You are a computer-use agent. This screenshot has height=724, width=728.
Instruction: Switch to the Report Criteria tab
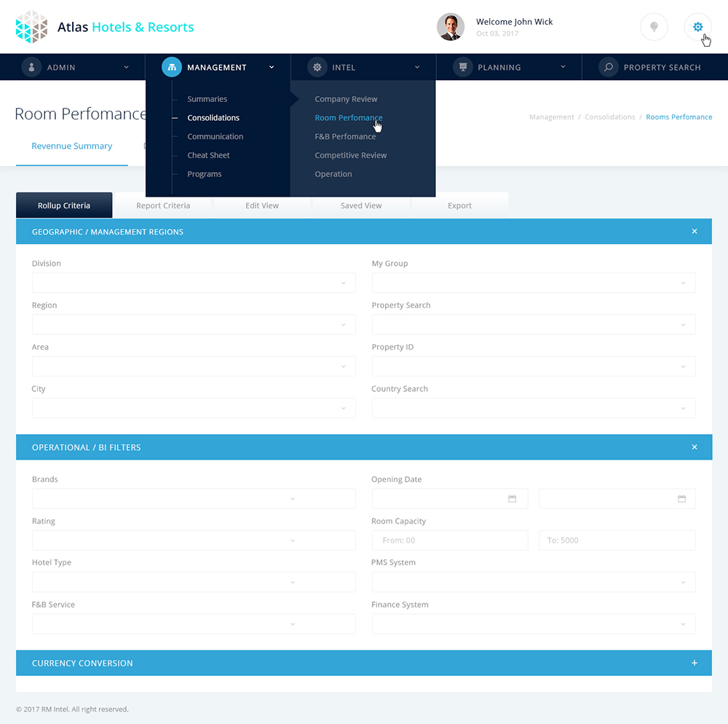pos(163,205)
